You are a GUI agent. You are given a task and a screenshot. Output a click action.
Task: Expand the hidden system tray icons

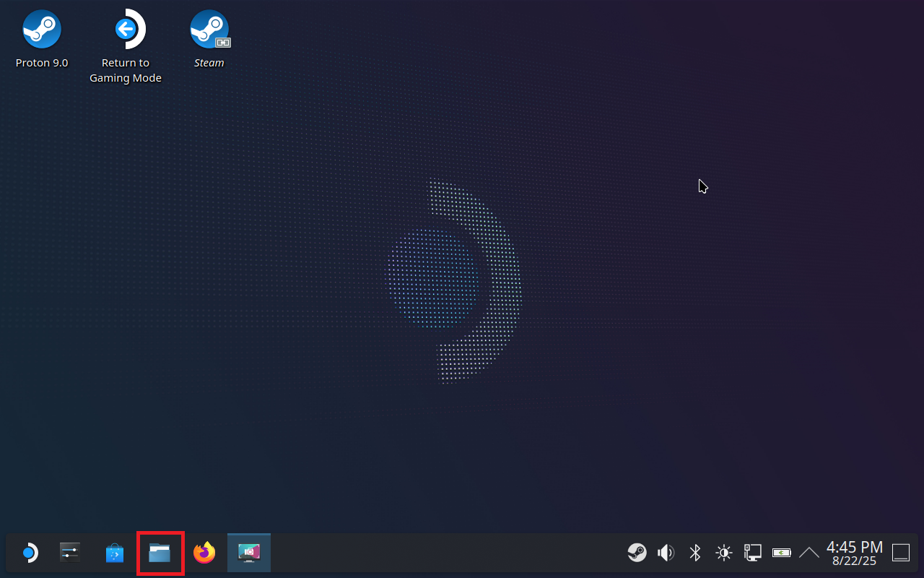(809, 553)
